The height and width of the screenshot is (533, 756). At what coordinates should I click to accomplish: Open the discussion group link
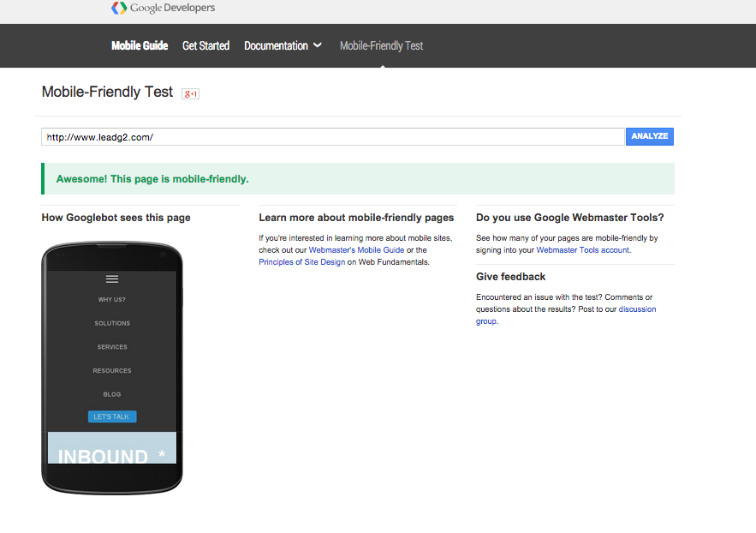tap(637, 309)
